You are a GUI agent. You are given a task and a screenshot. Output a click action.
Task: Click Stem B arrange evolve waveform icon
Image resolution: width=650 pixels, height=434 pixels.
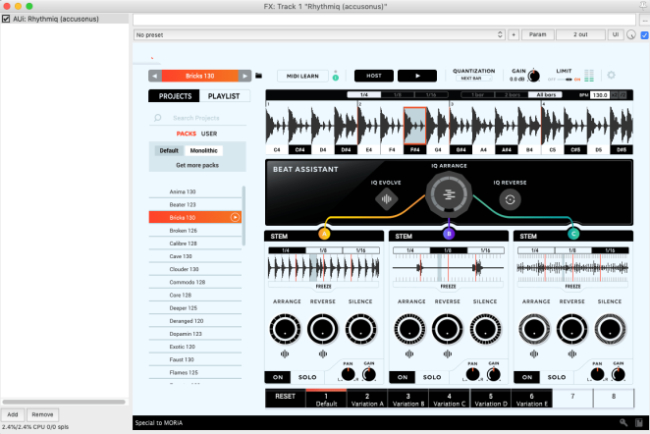tap(409, 354)
